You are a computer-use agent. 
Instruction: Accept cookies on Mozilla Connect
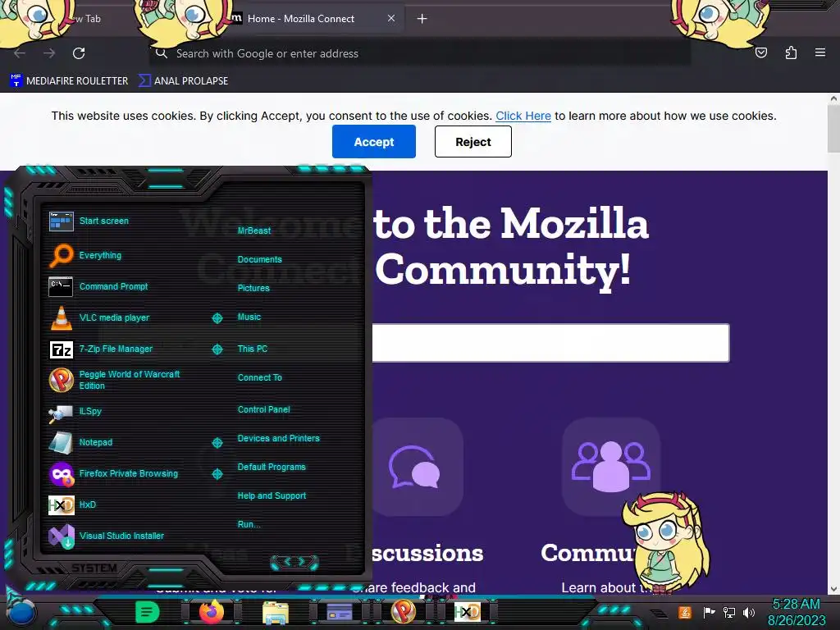point(374,141)
